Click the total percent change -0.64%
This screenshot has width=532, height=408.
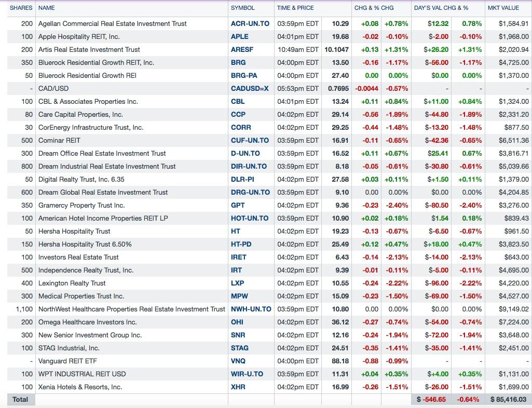click(x=468, y=400)
